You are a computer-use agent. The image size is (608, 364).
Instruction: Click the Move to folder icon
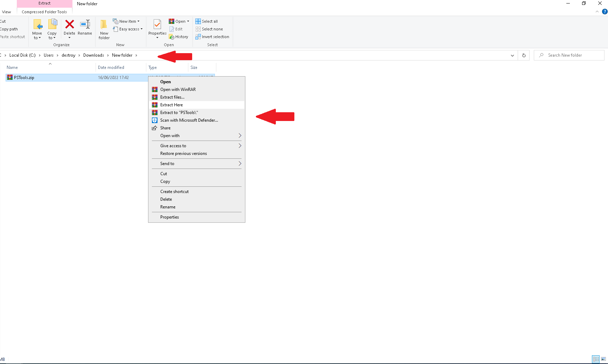(x=37, y=24)
